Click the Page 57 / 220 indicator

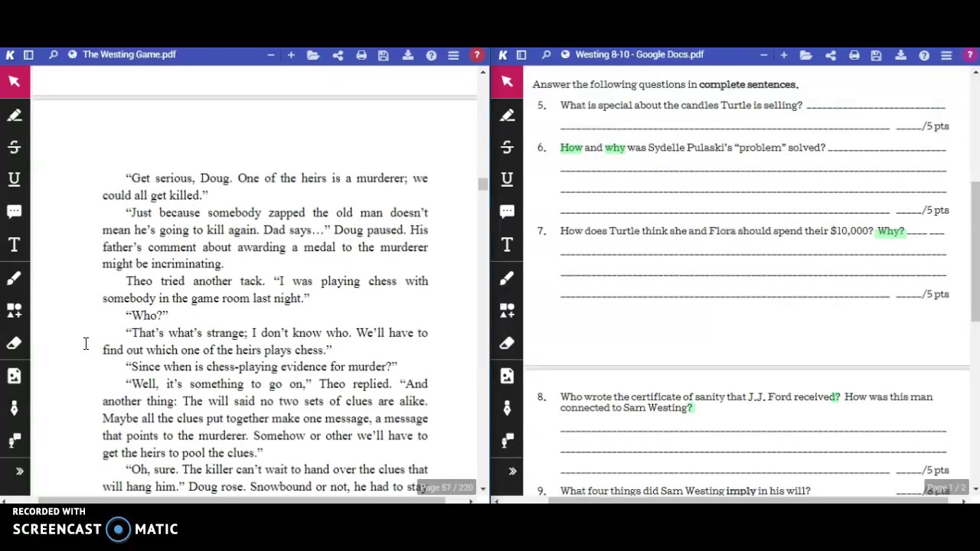(446, 487)
